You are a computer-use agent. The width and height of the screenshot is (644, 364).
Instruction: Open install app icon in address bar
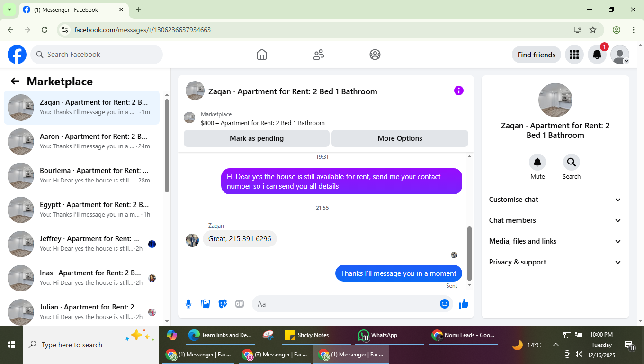tap(577, 30)
